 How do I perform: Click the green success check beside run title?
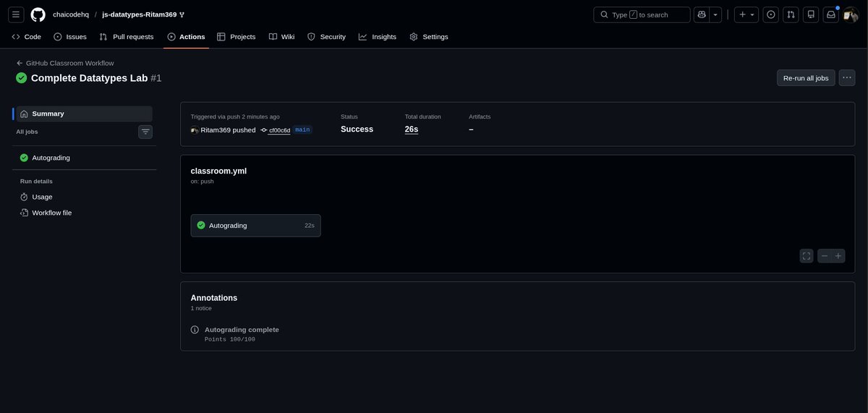(x=22, y=78)
